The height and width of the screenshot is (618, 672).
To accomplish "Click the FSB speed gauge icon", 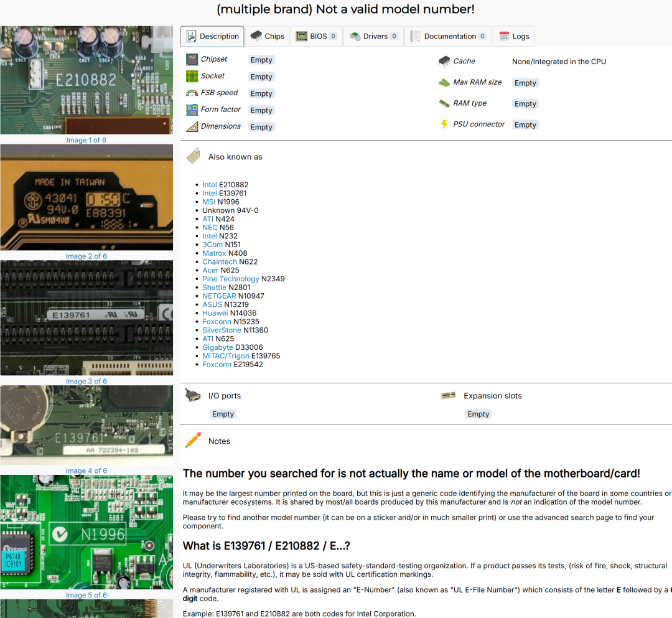I will [x=192, y=93].
